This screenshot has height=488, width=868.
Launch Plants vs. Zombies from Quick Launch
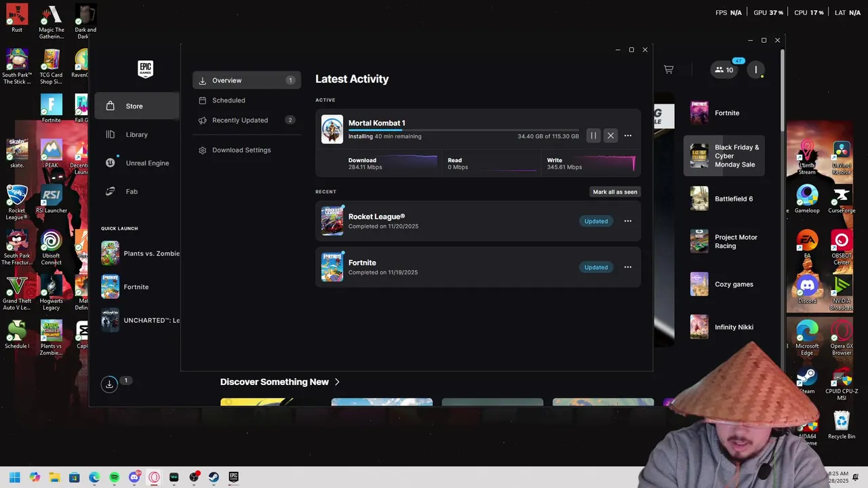140,253
